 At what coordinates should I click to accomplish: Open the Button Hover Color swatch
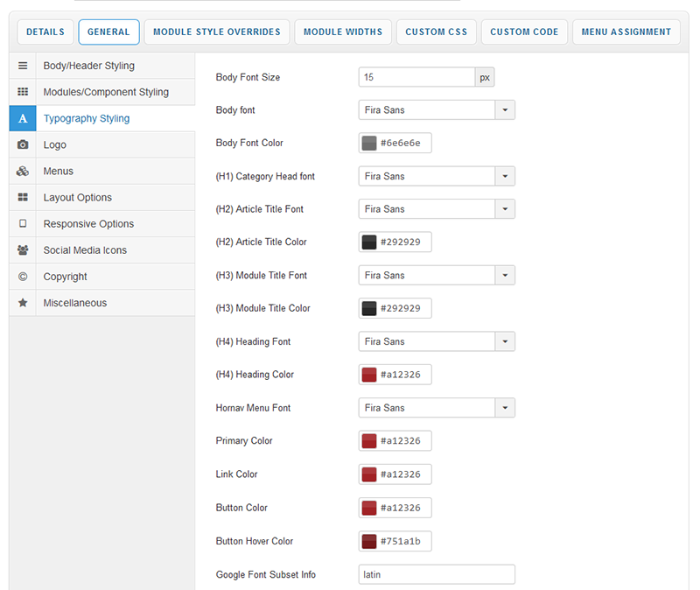369,542
